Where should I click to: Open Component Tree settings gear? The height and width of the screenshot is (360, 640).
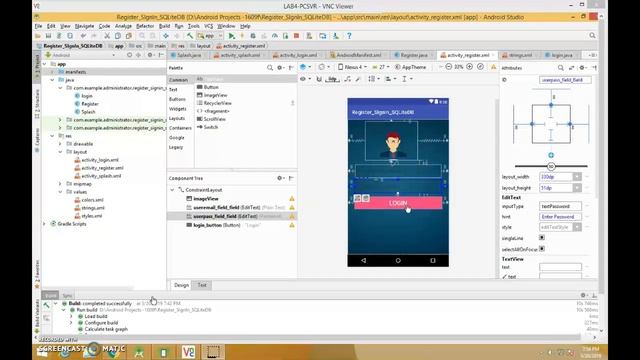[x=280, y=178]
